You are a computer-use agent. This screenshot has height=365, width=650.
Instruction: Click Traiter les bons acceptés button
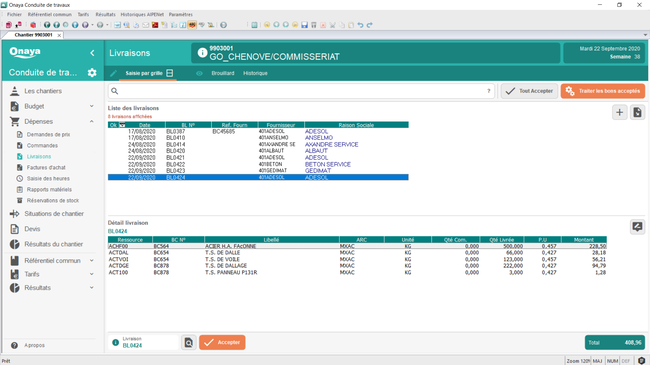click(603, 91)
